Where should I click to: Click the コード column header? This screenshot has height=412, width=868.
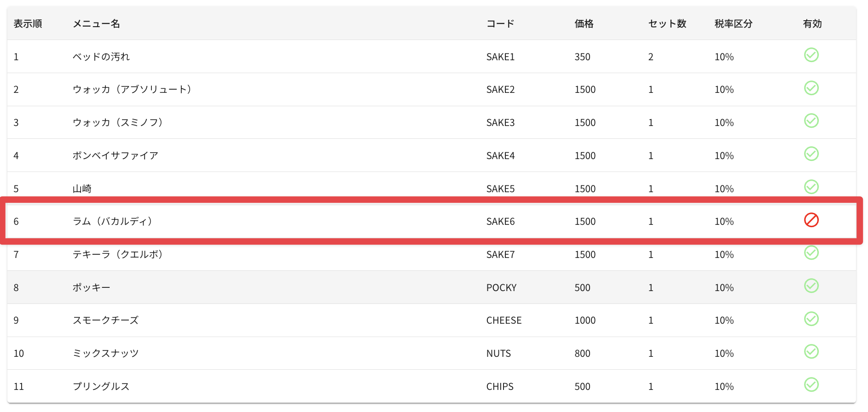(x=500, y=23)
